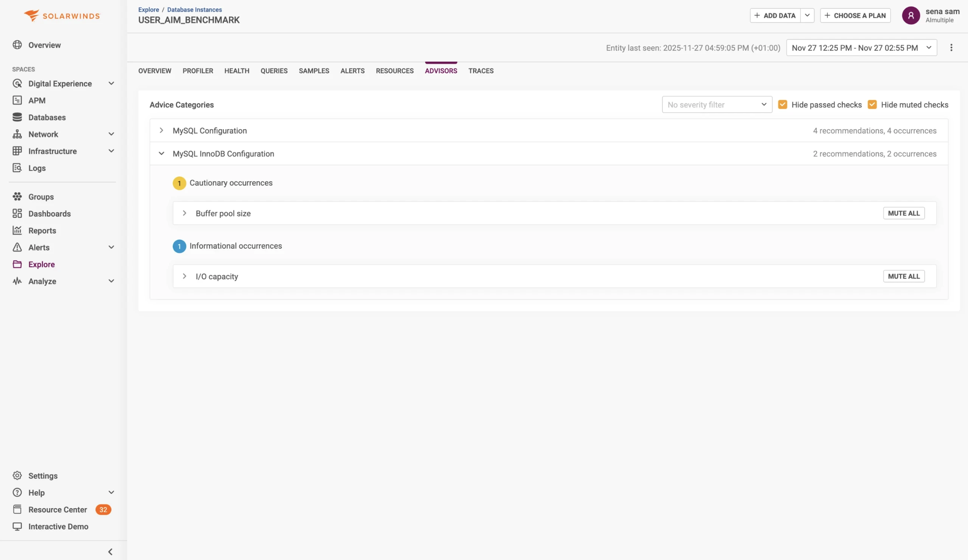Click the Settings gear icon
The image size is (968, 560).
(17, 476)
